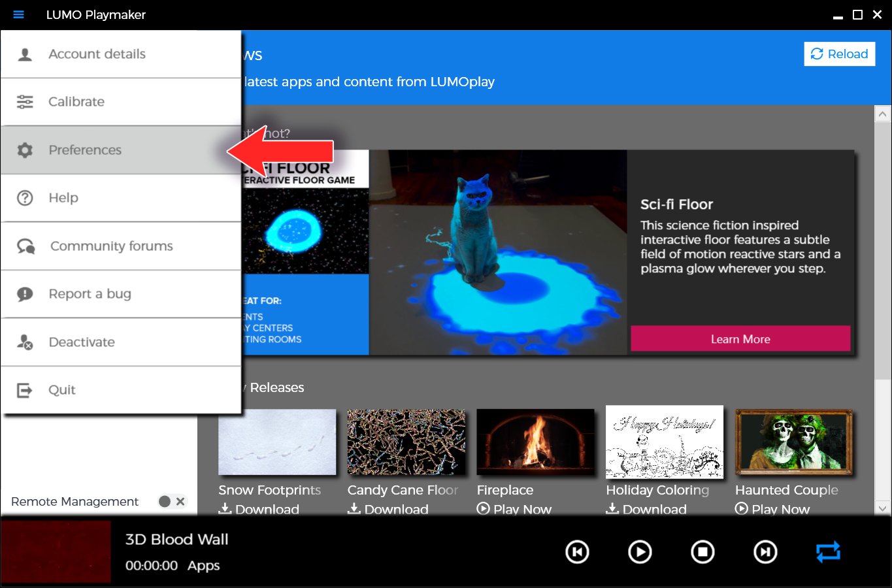
Task: Click the Remote Management label
Action: point(74,501)
